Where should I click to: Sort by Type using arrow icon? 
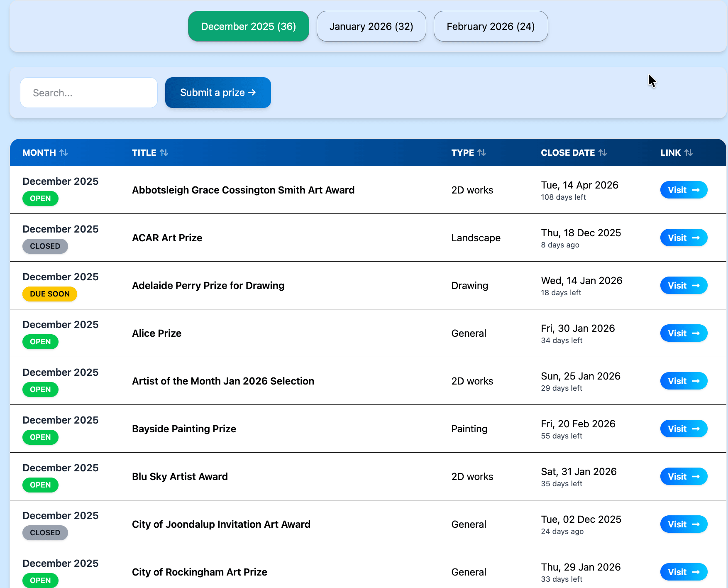(481, 153)
